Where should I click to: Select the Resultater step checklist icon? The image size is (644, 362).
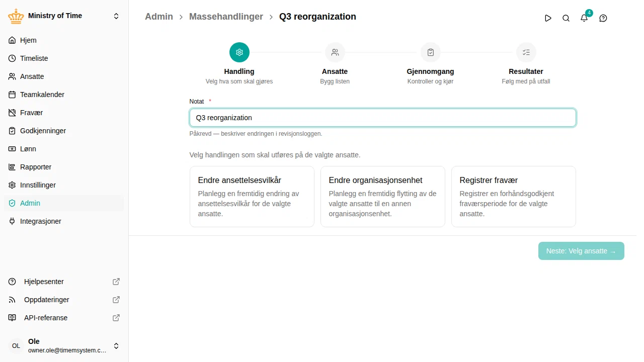(x=526, y=52)
